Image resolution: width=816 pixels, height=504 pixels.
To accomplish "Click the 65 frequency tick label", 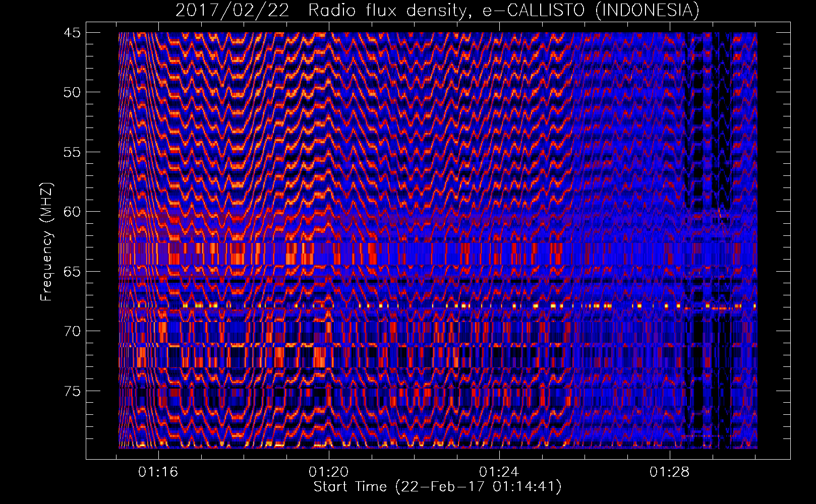I will (x=72, y=272).
